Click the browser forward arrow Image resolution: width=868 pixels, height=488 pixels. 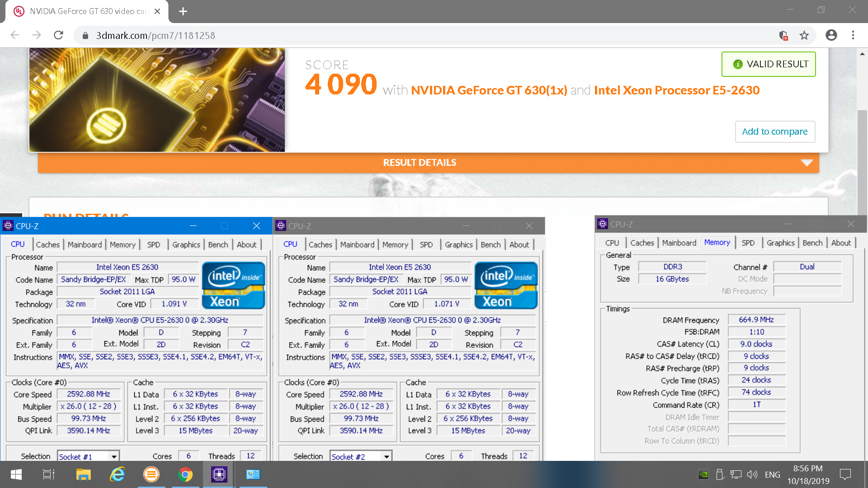click(37, 35)
